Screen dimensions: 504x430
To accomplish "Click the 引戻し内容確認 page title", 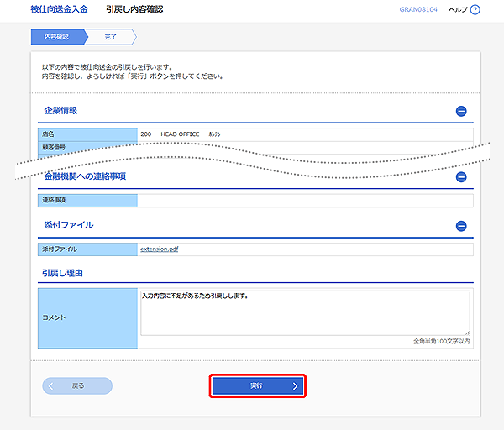I will (x=134, y=9).
